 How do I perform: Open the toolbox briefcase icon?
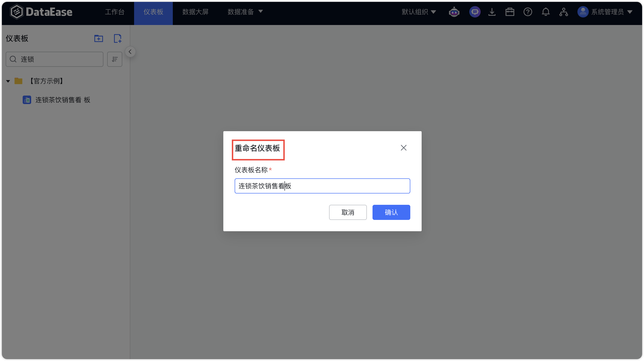(x=510, y=12)
